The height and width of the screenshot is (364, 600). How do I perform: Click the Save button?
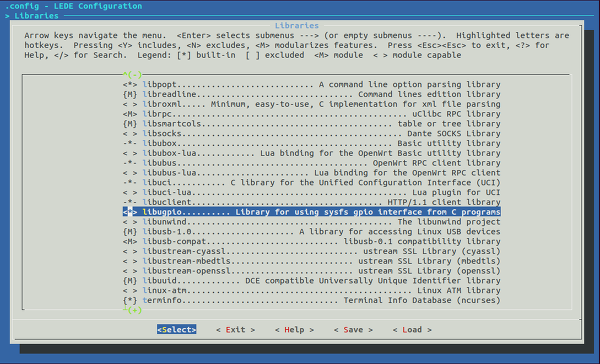point(353,330)
